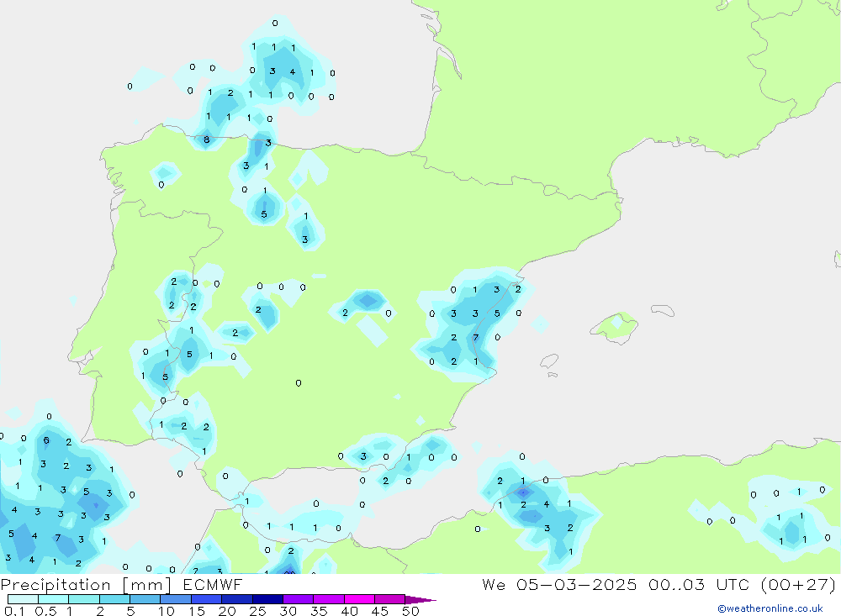841x616 pixels.
Task: Click the '00..03 UTC' time label
Action: click(x=700, y=585)
